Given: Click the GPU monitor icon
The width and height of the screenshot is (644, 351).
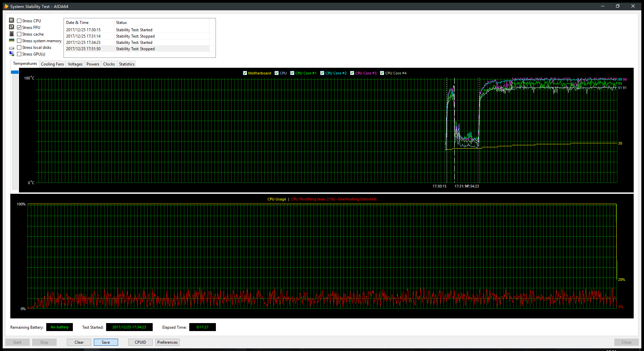Looking at the screenshot, I should click(x=12, y=54).
